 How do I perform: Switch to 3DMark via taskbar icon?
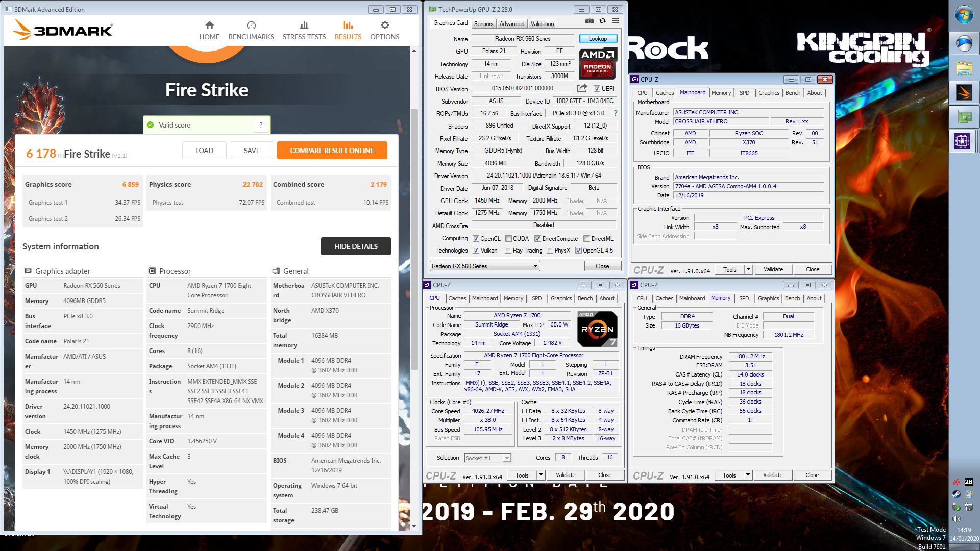click(x=964, y=93)
